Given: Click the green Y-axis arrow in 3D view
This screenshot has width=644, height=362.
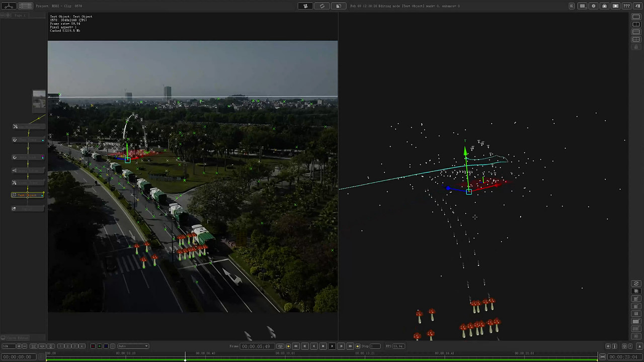Looking at the screenshot, I should click(x=465, y=151).
